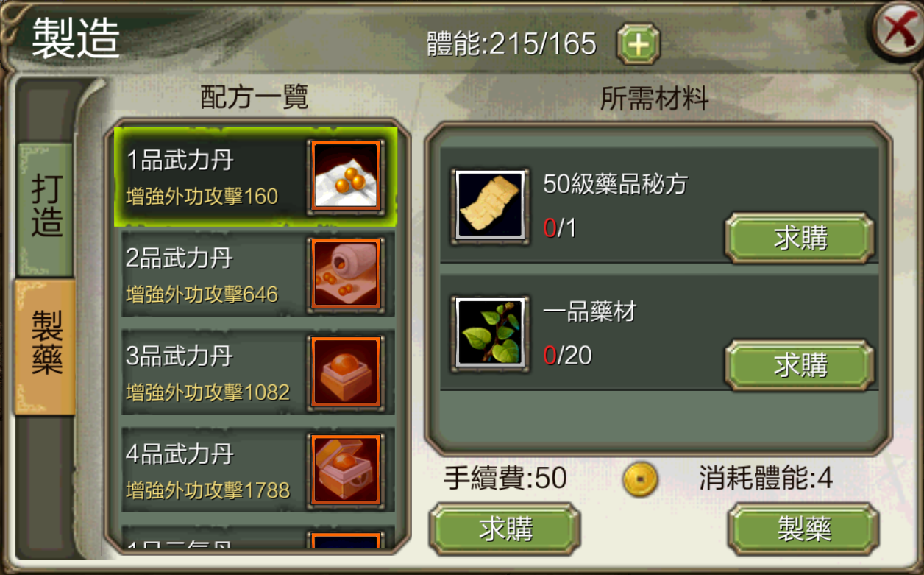Choose the 3品武力丹 recipe row
This screenshot has height=575, width=924.
click(x=257, y=372)
